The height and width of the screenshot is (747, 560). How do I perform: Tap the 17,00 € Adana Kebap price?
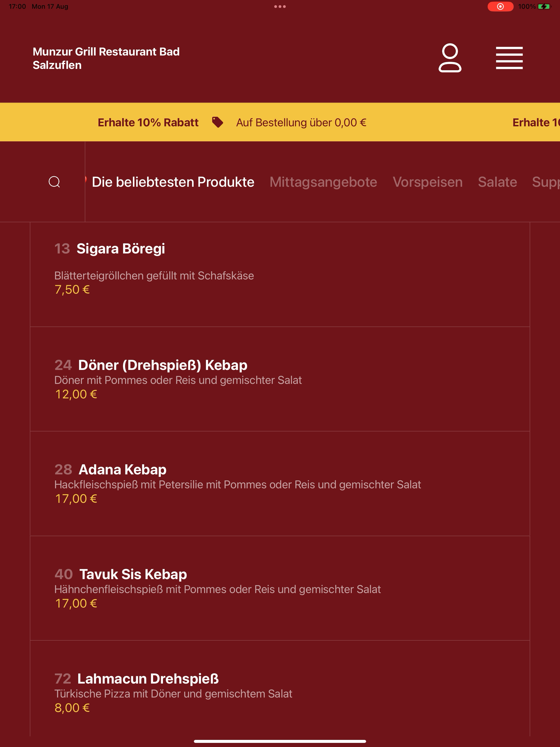(76, 499)
